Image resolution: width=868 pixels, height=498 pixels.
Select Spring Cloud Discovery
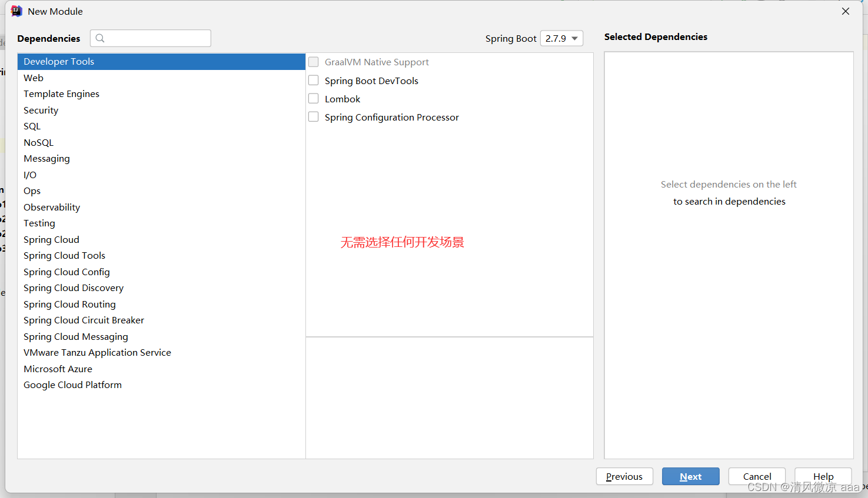point(161,288)
